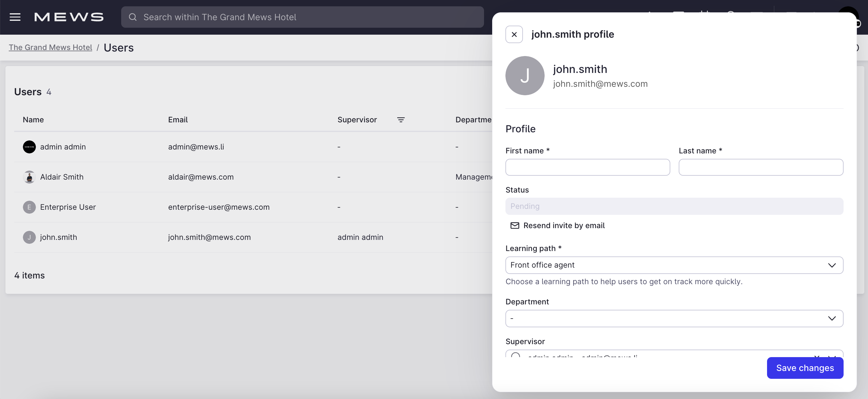Open the Supervisor column filter icon
Image resolution: width=868 pixels, height=399 pixels.
click(x=401, y=120)
